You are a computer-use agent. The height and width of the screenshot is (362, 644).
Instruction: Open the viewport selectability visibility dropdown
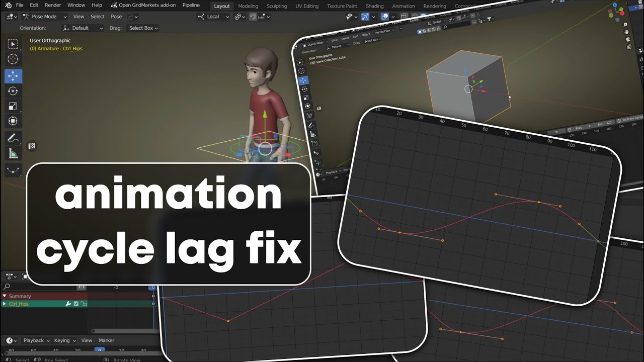pos(351,17)
